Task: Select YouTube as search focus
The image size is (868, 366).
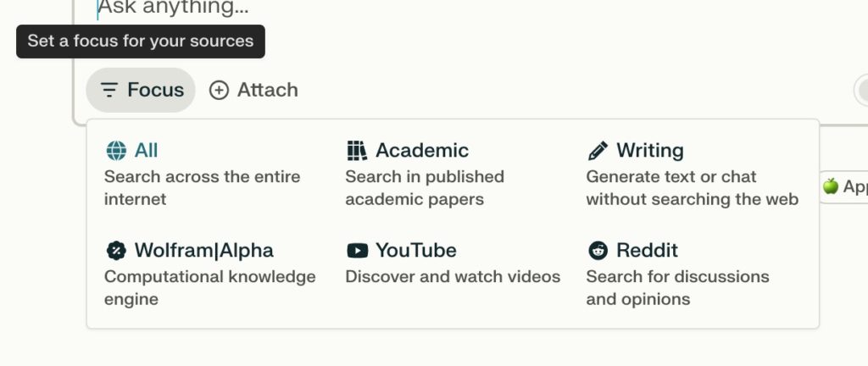Action: click(415, 251)
